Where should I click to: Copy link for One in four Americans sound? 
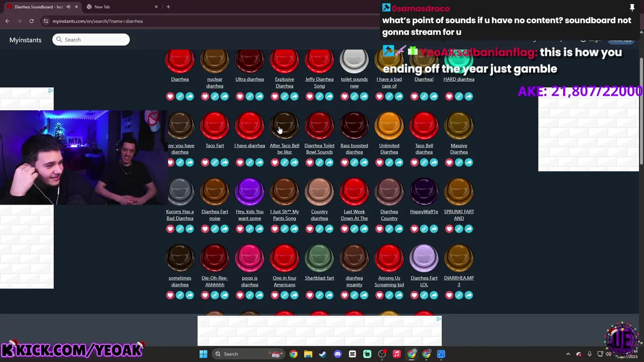pos(284,295)
